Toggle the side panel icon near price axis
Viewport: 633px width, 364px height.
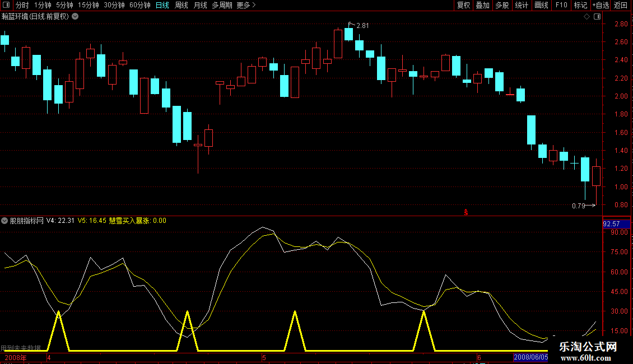[597, 17]
